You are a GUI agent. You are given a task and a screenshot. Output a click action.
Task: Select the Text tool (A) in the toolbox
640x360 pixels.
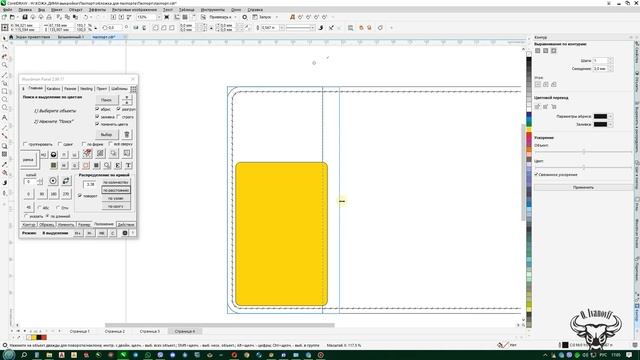tap(4, 118)
